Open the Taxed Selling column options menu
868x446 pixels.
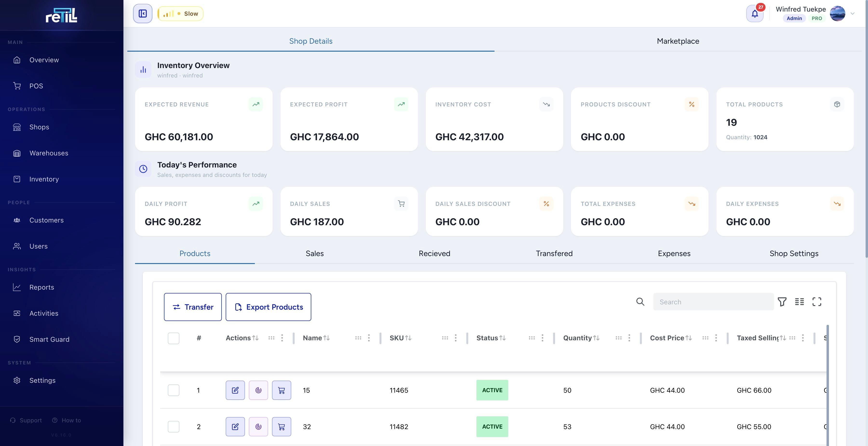tap(803, 338)
